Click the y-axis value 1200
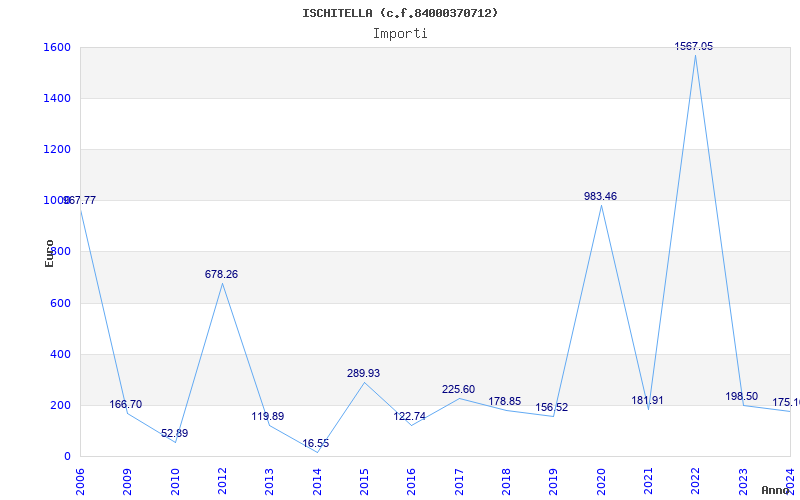 pos(55,149)
